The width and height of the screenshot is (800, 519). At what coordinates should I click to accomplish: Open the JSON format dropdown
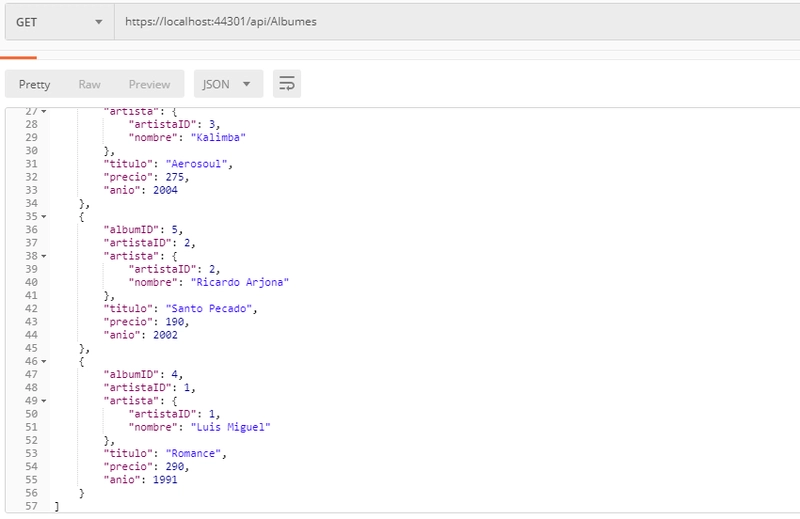pos(228,84)
